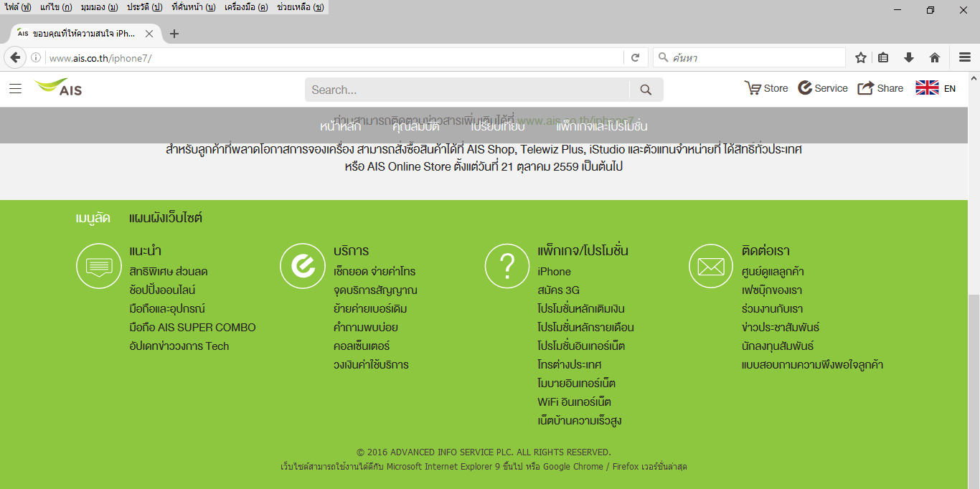Image resolution: width=980 pixels, height=489 pixels.
Task: Open the ที่คั่นหน้า menu
Action: point(194,7)
